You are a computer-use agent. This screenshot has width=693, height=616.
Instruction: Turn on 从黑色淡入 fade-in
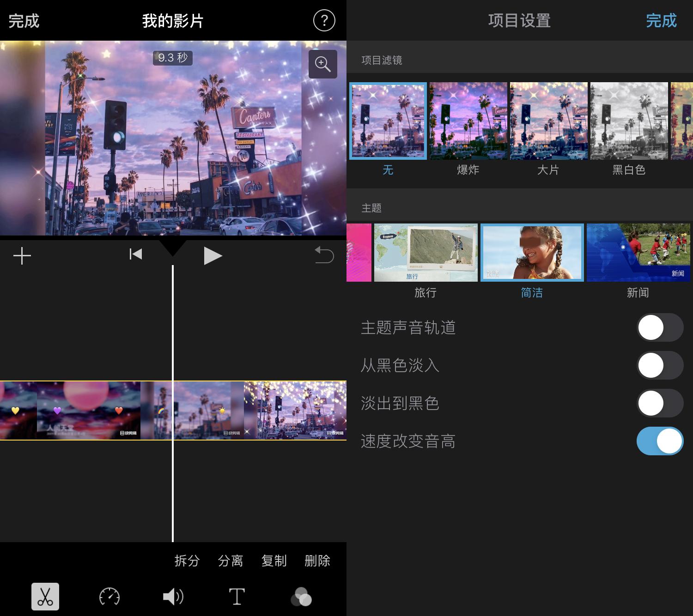[660, 365]
